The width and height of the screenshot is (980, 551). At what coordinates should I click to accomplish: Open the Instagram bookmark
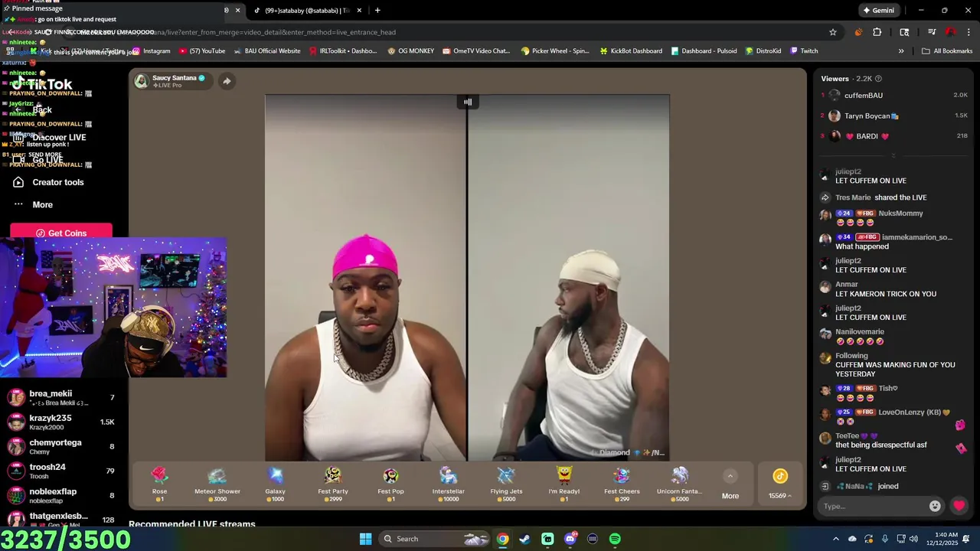coord(151,51)
